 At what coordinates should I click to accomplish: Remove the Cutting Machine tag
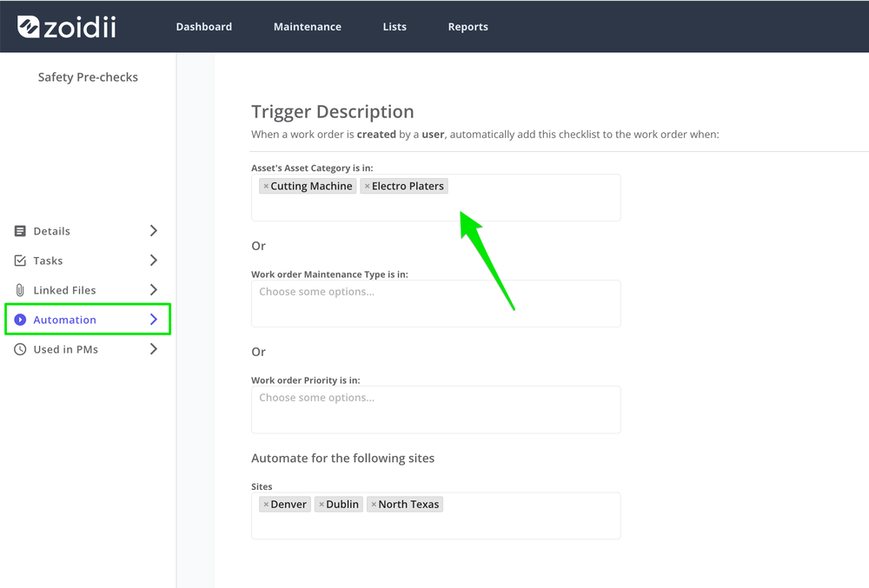(x=266, y=187)
